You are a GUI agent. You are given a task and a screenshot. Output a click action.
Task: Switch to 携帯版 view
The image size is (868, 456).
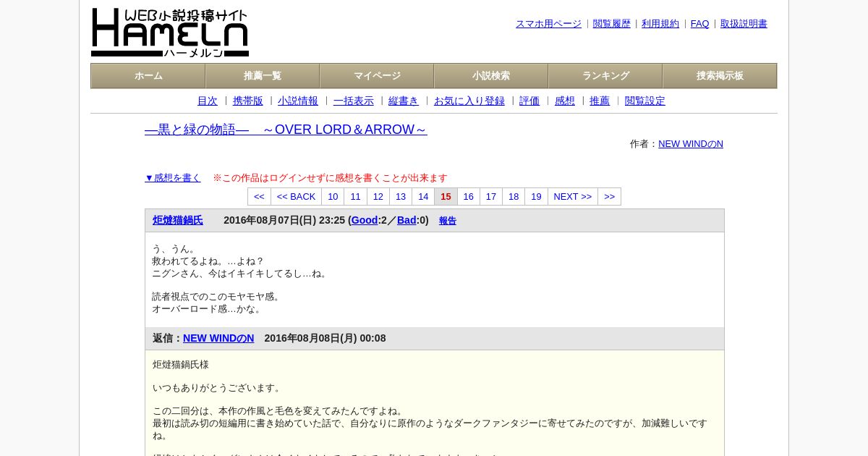pos(248,101)
